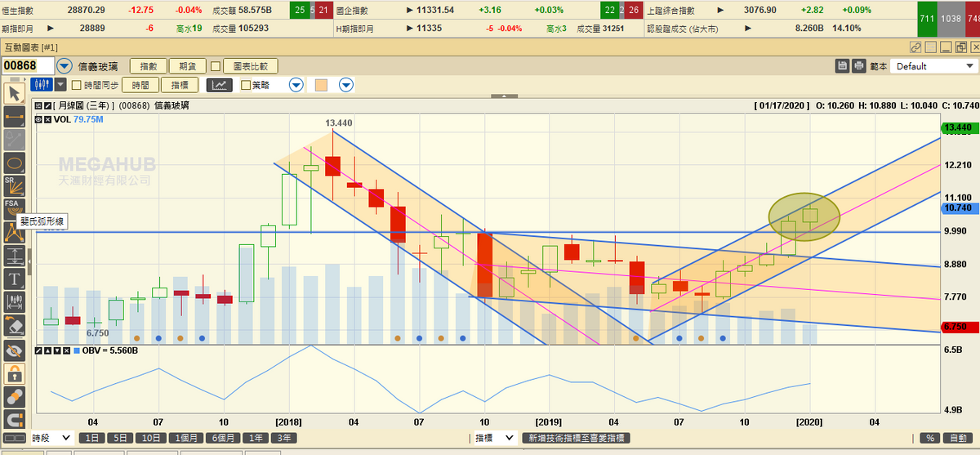Open the 策略 round dropdown arrow
Image resolution: width=980 pixels, height=455 pixels.
(296, 84)
